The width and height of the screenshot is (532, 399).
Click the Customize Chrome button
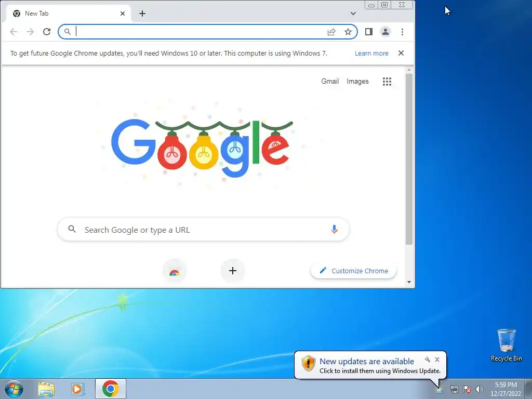click(x=353, y=271)
